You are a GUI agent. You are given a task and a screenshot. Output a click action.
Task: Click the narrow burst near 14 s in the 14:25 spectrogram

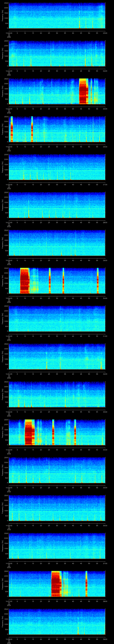32,129
